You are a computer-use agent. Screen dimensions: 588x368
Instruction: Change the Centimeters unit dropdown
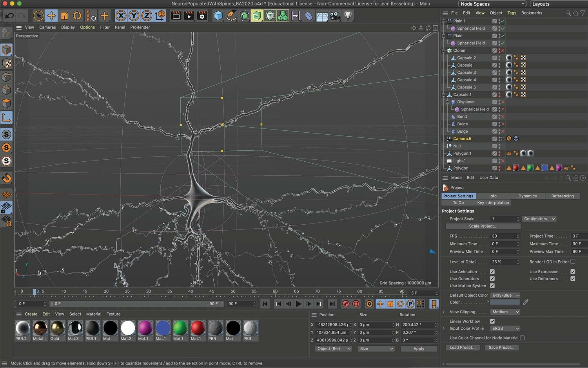539,219
